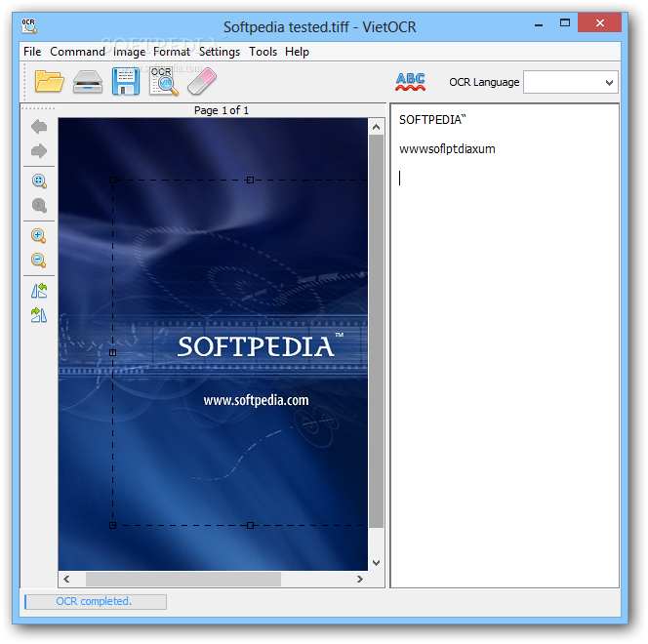648x644 pixels.
Task: Open the Help menu
Action: (297, 52)
